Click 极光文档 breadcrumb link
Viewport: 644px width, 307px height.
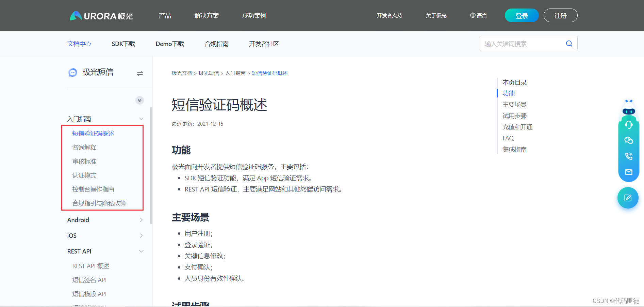point(182,73)
